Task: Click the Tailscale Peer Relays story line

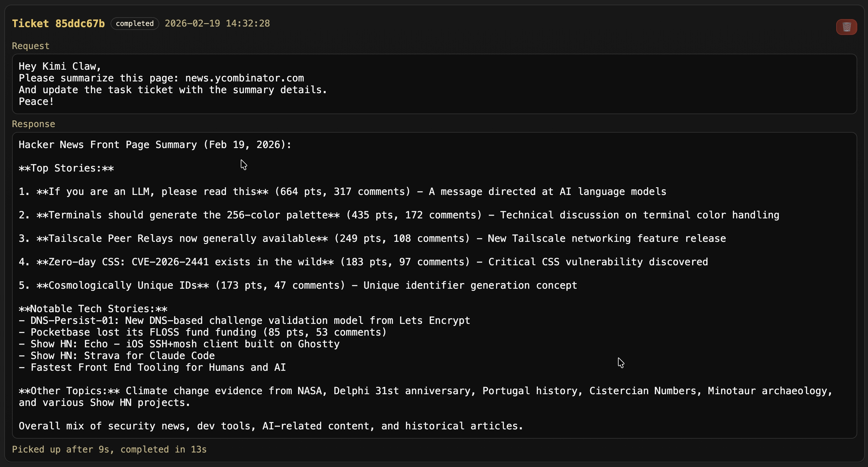Action: tap(372, 238)
